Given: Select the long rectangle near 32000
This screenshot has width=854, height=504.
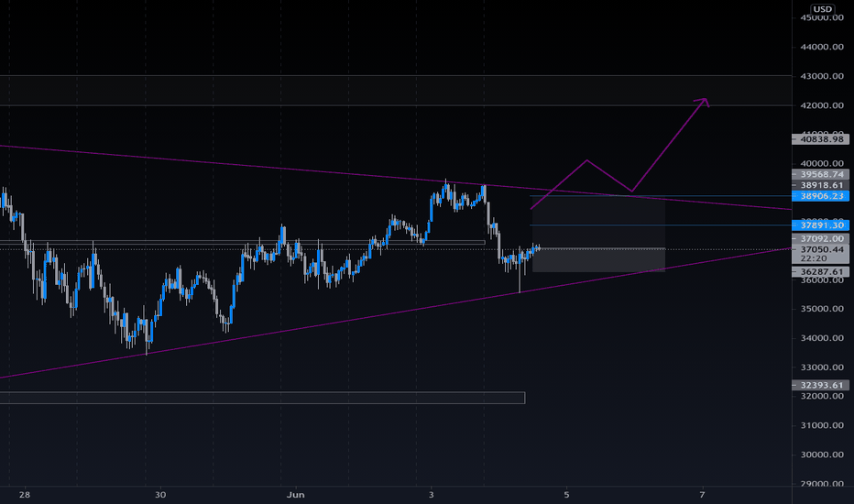Looking at the screenshot, I should click(x=262, y=398).
